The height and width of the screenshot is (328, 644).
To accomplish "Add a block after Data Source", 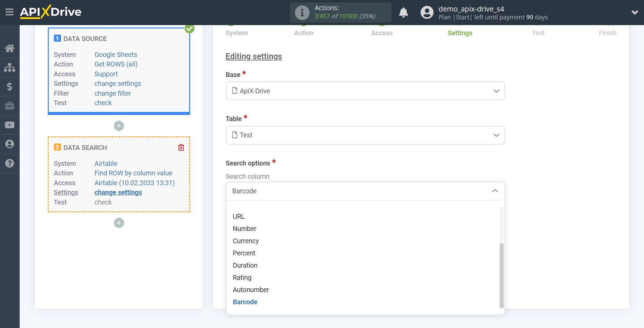I will coord(119,126).
